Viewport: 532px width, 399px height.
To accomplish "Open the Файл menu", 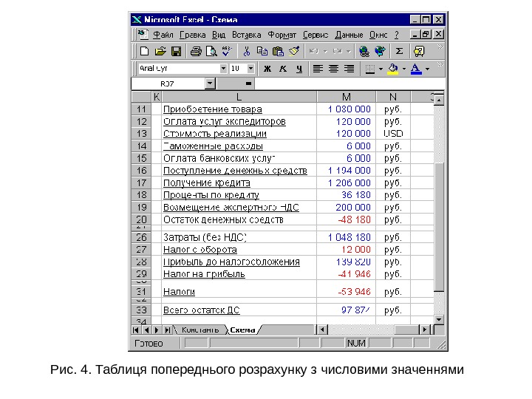I will click(163, 35).
